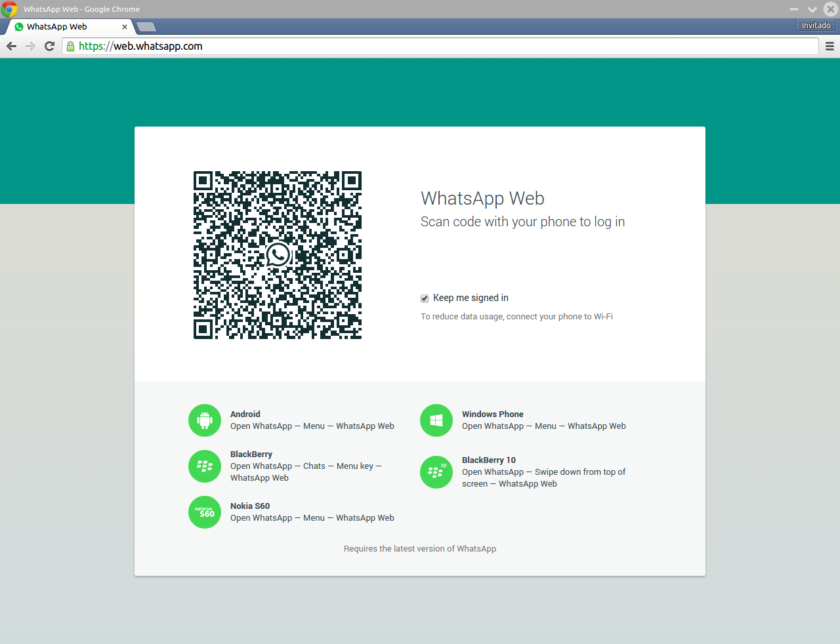Click the forward navigation arrow
This screenshot has width=840, height=644.
[30, 46]
